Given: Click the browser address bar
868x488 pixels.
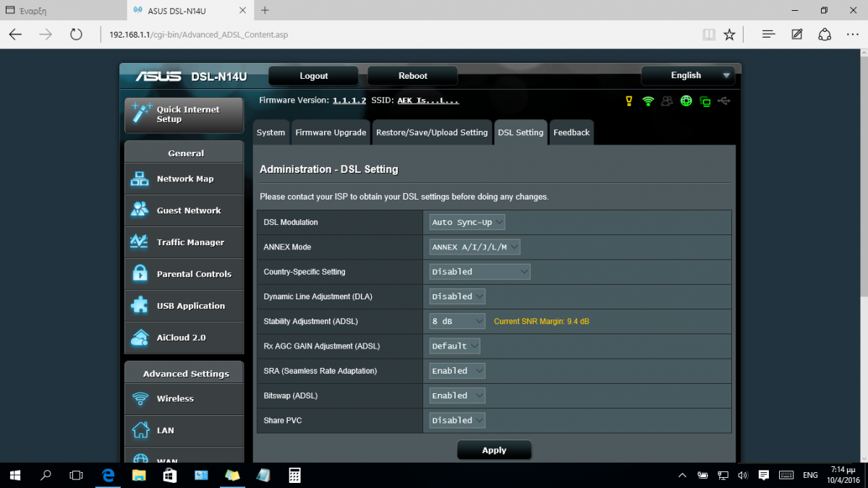Looking at the screenshot, I should tap(398, 34).
